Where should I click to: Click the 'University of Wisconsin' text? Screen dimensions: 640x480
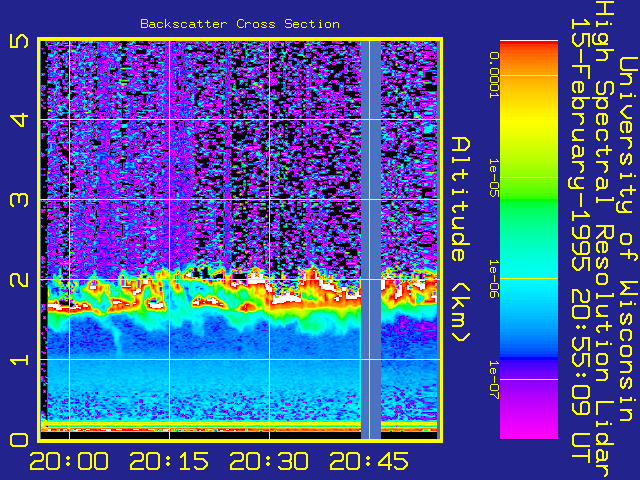pyautogui.click(x=627, y=239)
